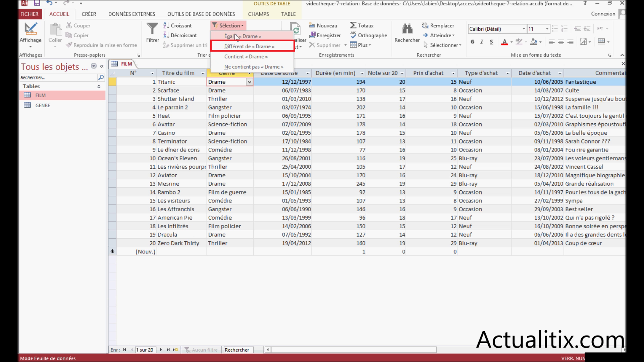Image resolution: width=644 pixels, height=362 pixels.
Task: Choose 'Ne contient pas « Drame »' option
Action: pos(252,67)
